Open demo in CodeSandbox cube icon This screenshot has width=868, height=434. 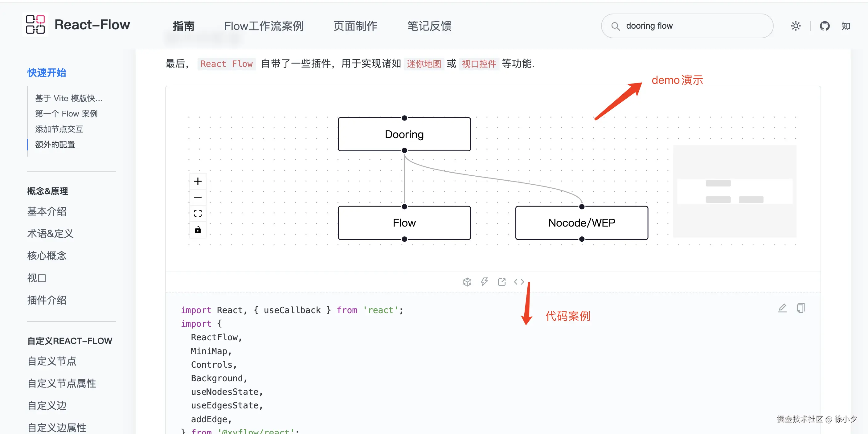point(467,282)
